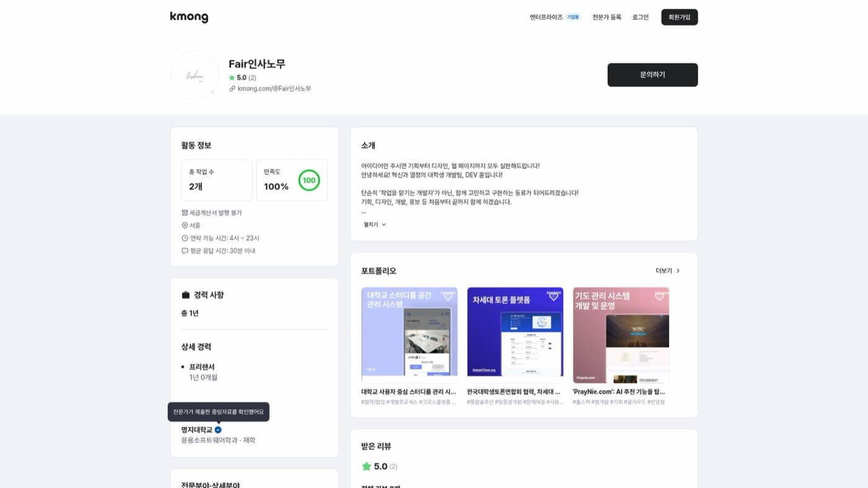Viewport: 868px width, 488px height.
Task: Click the chevron arrow beside 더보기
Action: click(678, 271)
